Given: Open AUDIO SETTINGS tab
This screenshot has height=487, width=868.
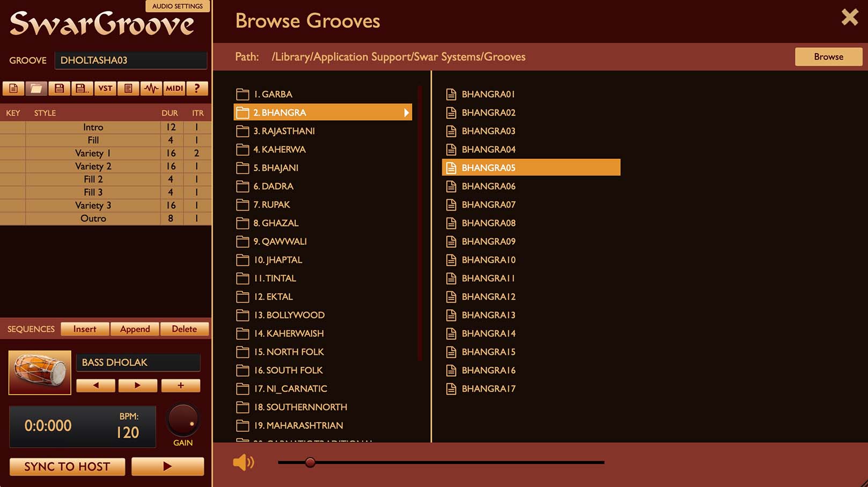Looking at the screenshot, I should (x=177, y=6).
